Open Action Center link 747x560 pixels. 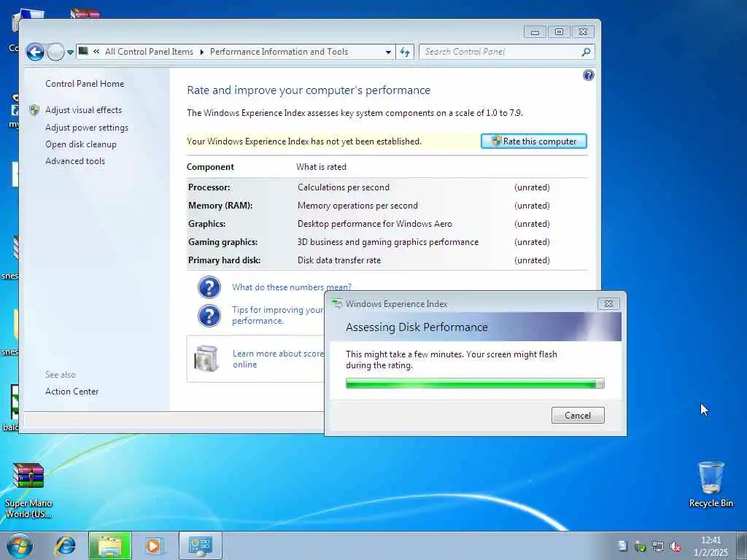coord(71,392)
